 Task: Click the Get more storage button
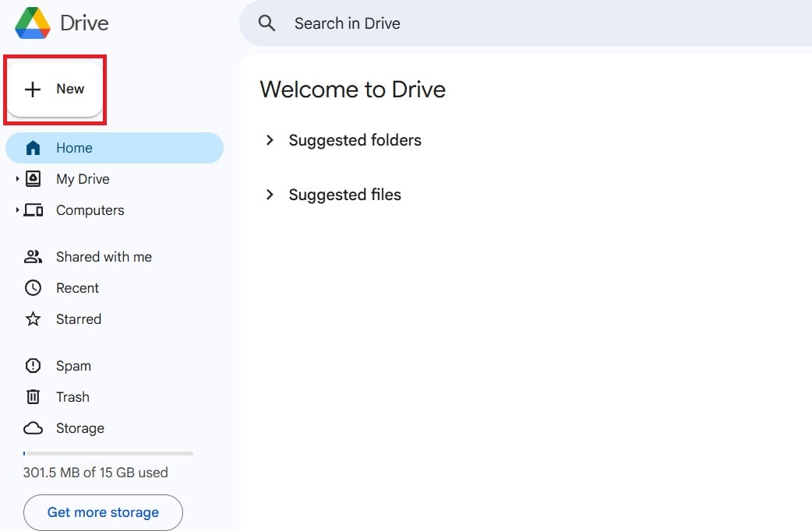[x=103, y=512]
